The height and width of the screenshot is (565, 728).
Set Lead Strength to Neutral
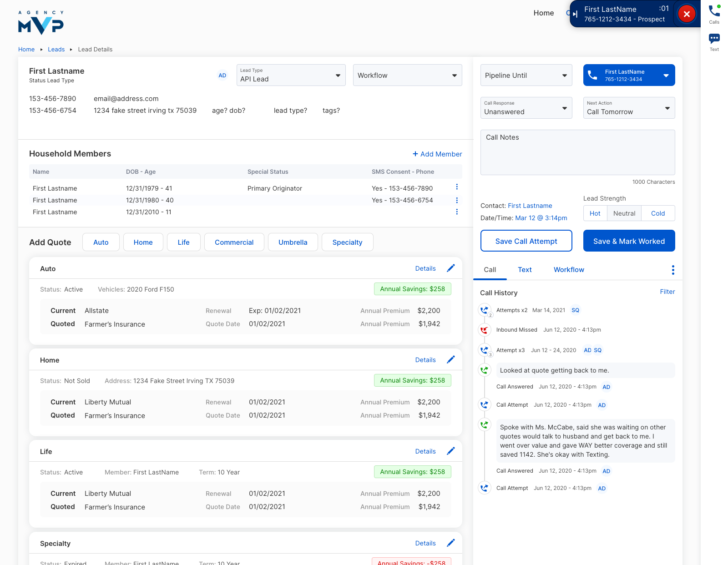624,213
